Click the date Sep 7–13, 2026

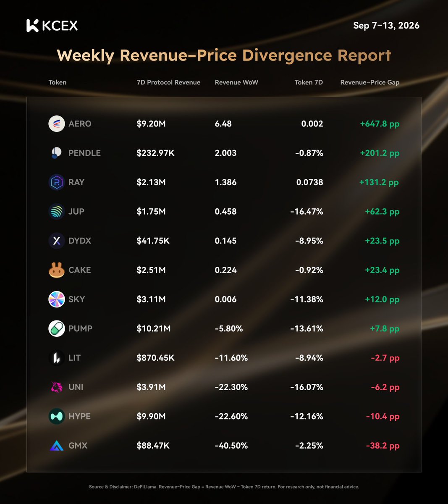tap(386, 25)
